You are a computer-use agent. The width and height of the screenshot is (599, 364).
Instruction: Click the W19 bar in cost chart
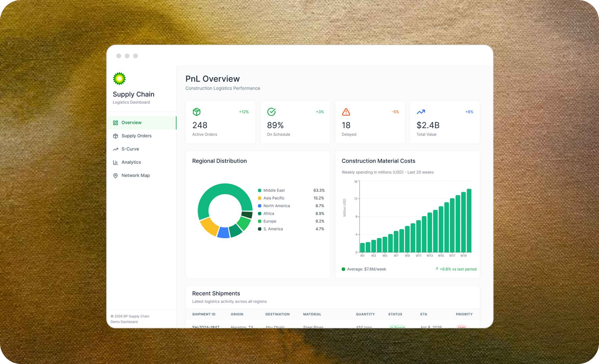click(x=463, y=222)
